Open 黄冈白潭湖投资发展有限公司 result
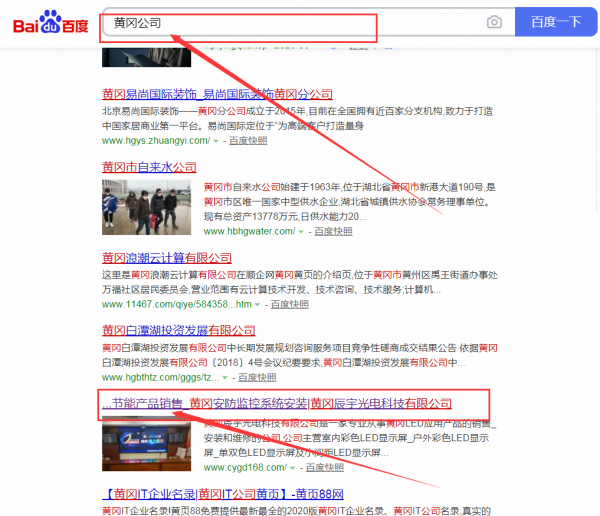This screenshot has height=516, width=600. point(178,330)
